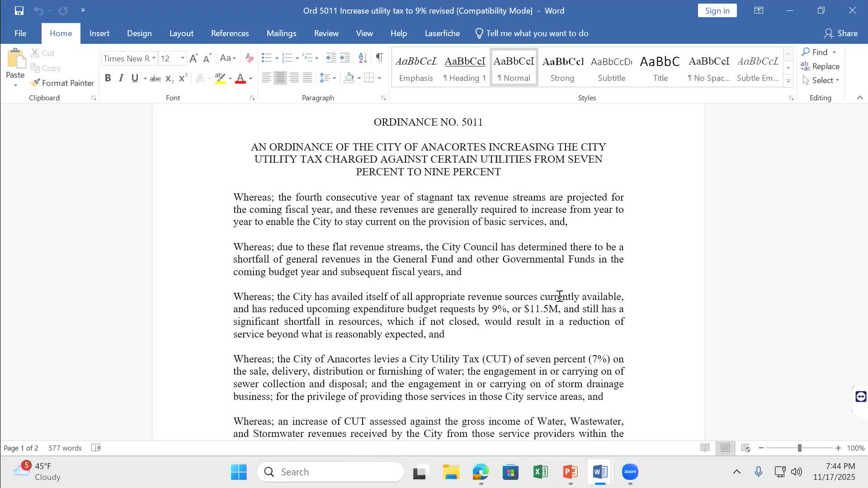Apply the Heading 1 style
Image resolution: width=868 pixels, height=488 pixels.
pyautogui.click(x=465, y=67)
